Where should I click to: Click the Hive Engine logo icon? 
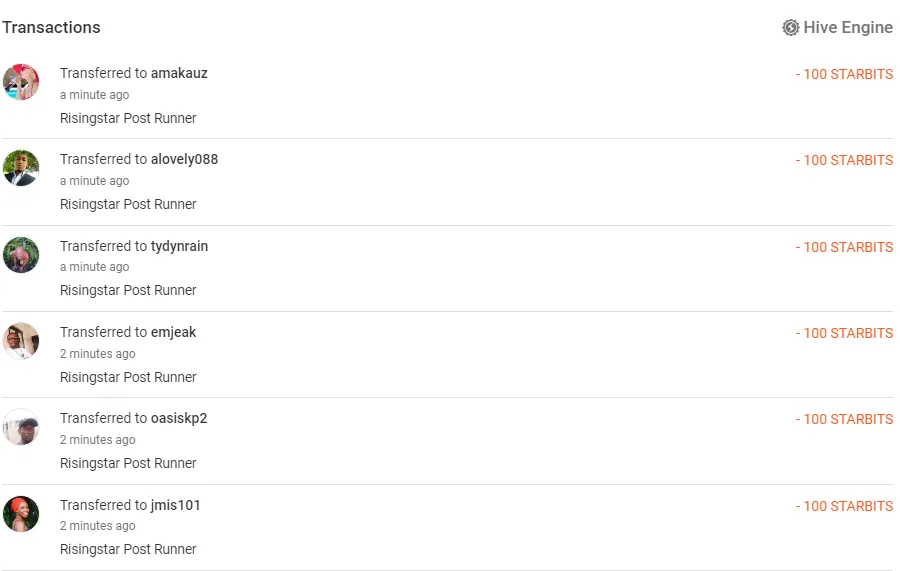(x=791, y=28)
